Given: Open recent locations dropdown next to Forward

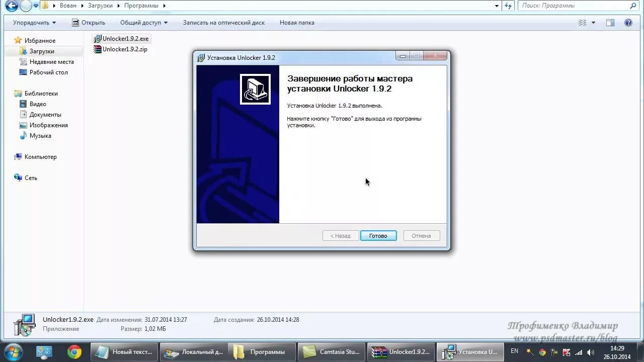Looking at the screenshot, I should point(36,6).
